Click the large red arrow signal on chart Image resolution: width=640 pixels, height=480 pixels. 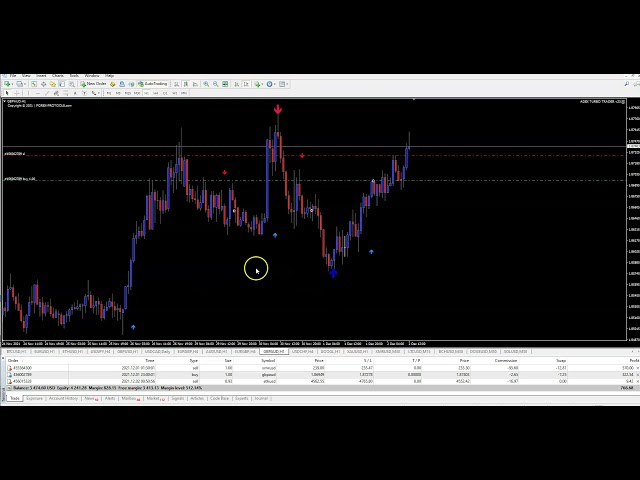[278, 110]
